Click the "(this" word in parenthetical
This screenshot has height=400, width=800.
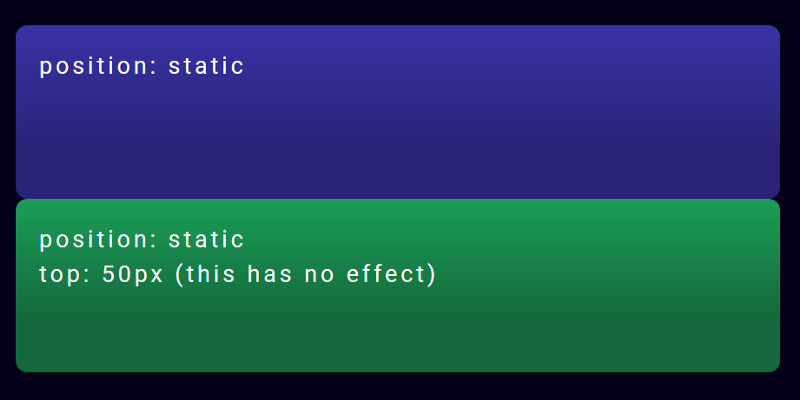(x=205, y=274)
